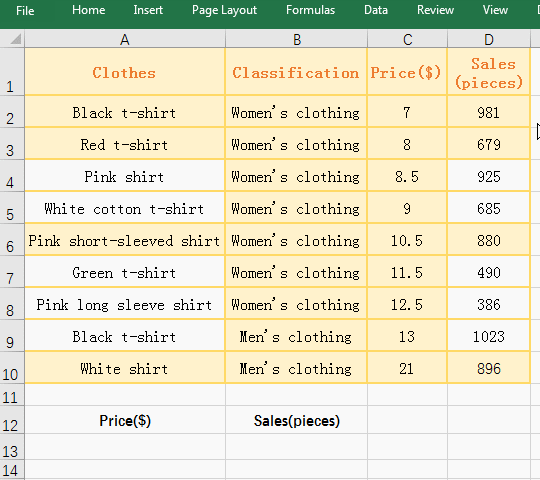Select the White cotton t-shirt cell
The width and height of the screenshot is (540, 480).
point(125,208)
